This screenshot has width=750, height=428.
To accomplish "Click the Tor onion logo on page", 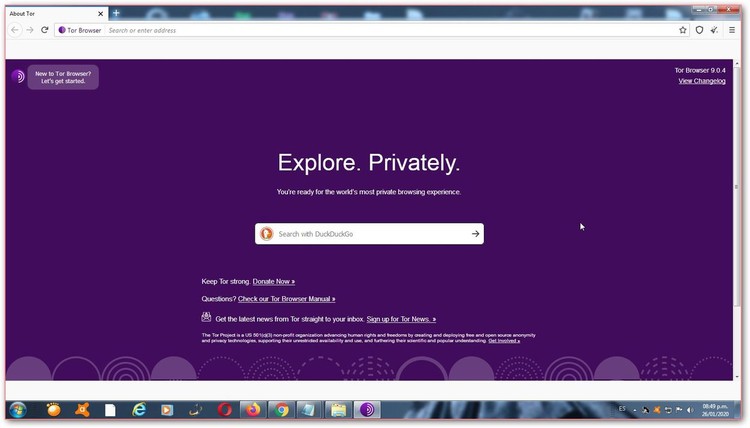I will tap(18, 76).
